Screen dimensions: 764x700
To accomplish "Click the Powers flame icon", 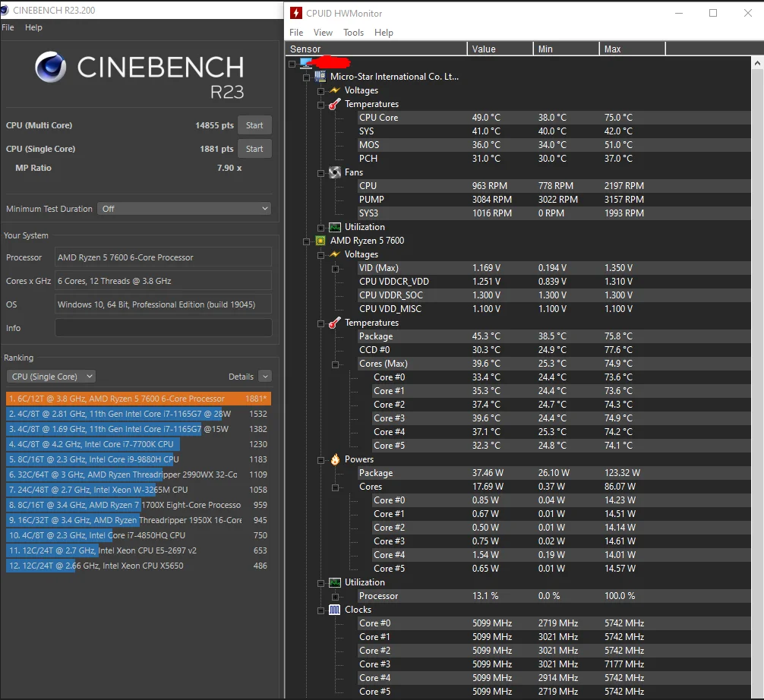I will point(334,459).
